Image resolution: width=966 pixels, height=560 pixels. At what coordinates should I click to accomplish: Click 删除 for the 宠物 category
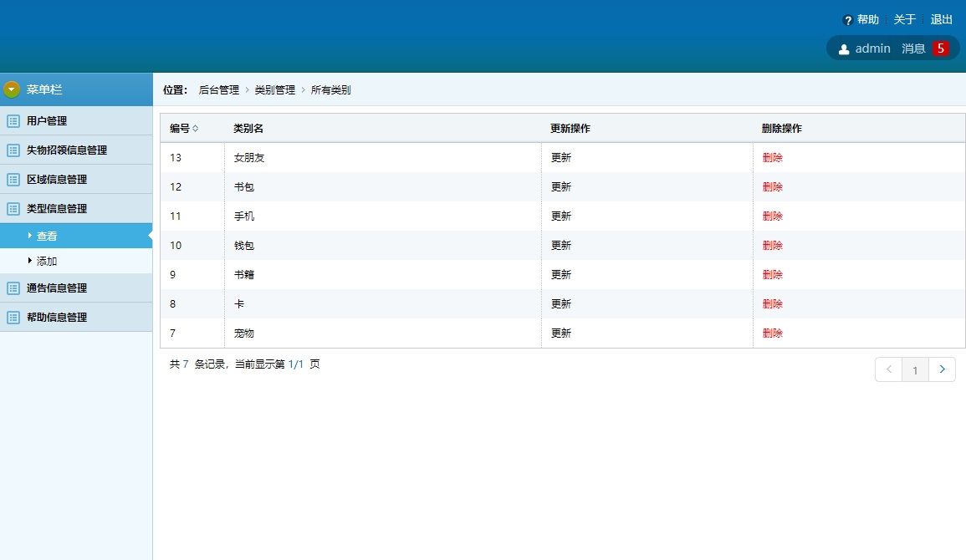tap(771, 333)
